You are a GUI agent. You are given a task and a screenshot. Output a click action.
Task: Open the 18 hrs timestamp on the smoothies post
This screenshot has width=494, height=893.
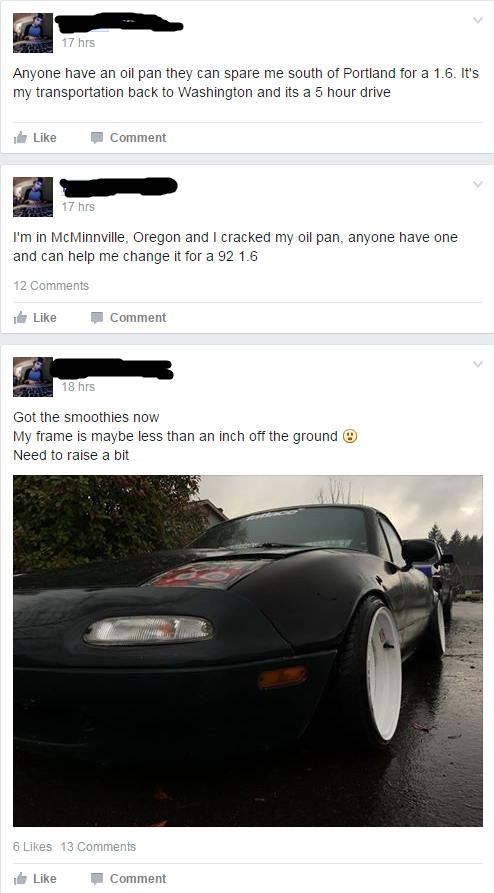pos(78,387)
